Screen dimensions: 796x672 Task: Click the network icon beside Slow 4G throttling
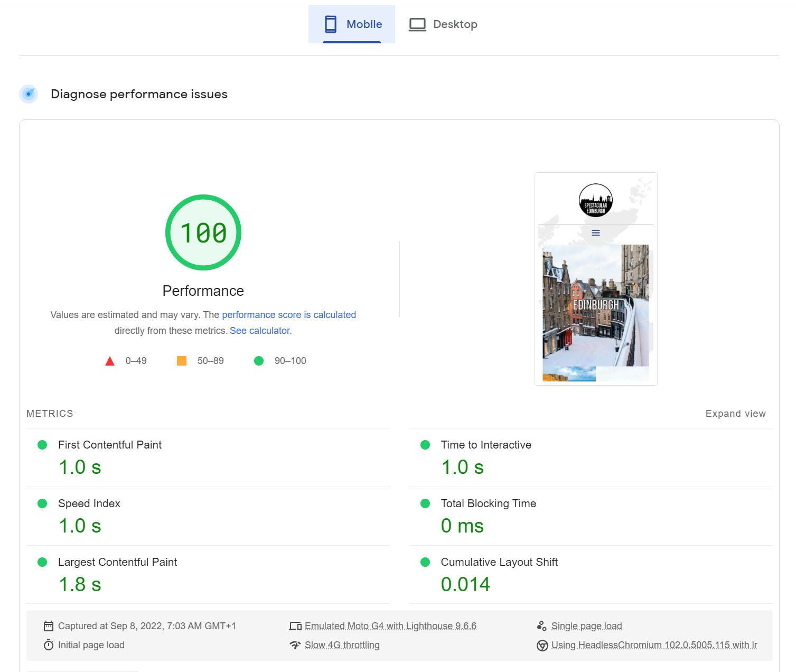click(295, 645)
